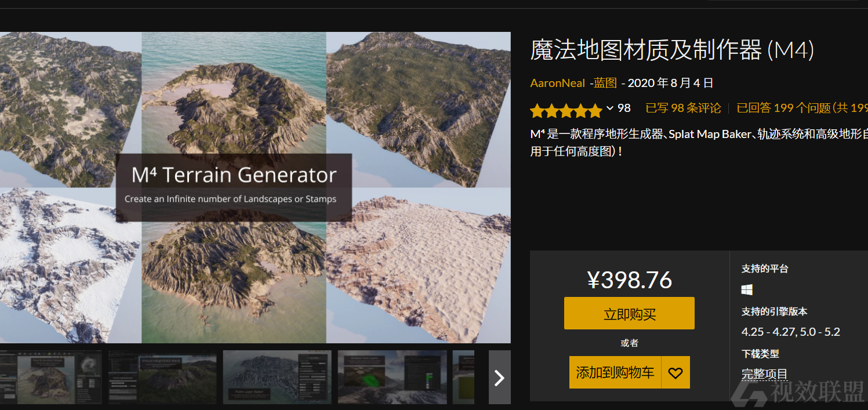Viewport: 868px width, 410px height.
Task: Open the 已回答 199 个问题 questions link
Action: (x=802, y=108)
